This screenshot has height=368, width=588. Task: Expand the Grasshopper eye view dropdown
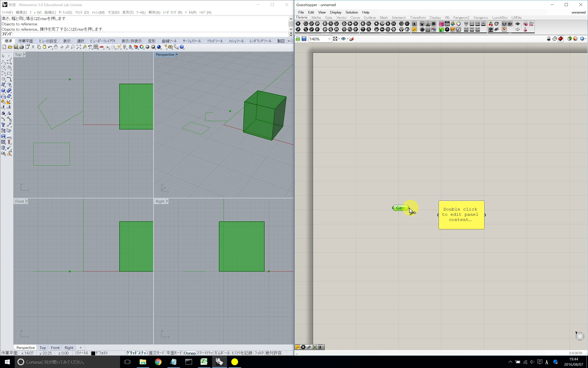point(347,39)
